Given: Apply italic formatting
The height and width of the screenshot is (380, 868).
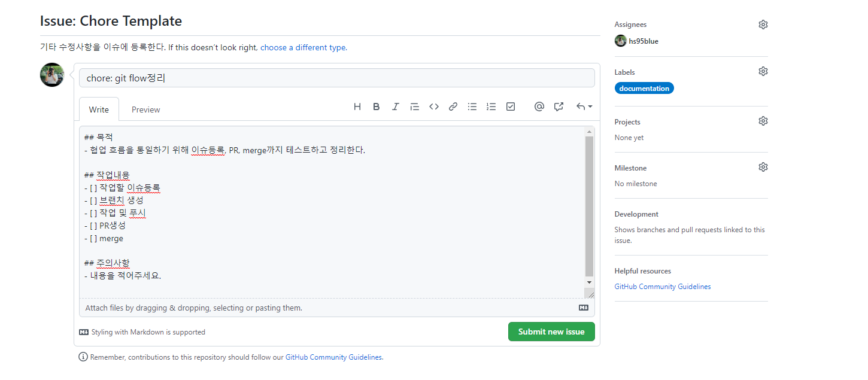Looking at the screenshot, I should tap(395, 107).
